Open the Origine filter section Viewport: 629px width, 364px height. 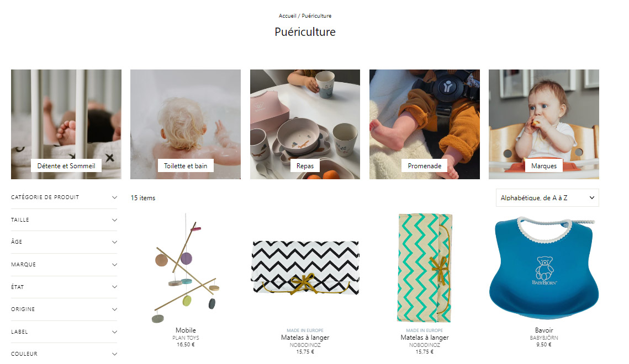(64, 309)
